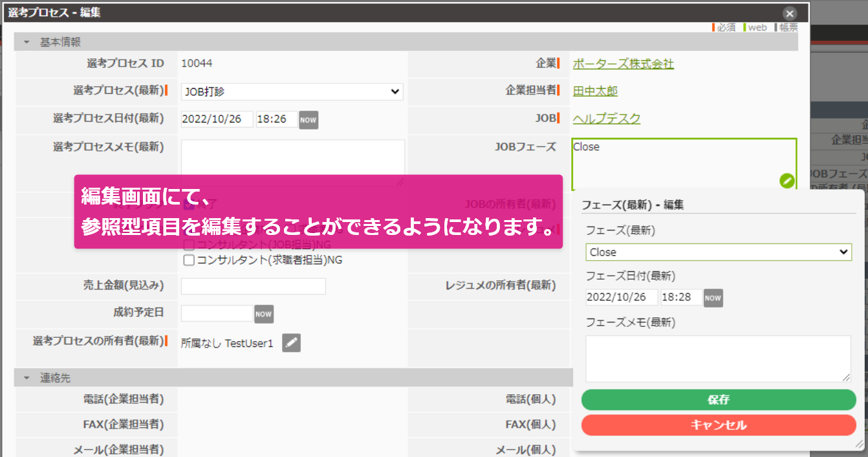Viewport: 868px width, 457px height.
Task: Click FAX(個人) label
Action: tap(531, 425)
